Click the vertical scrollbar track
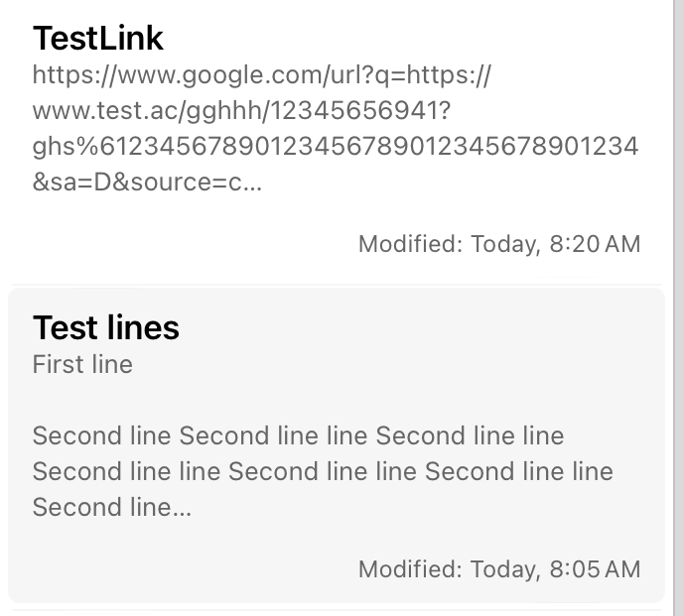684x616 pixels. [x=678, y=308]
